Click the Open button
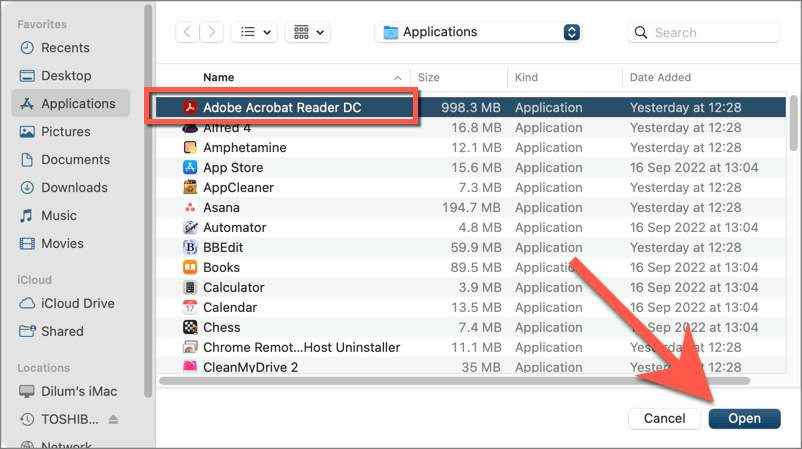The width and height of the screenshot is (802, 449). (x=744, y=418)
